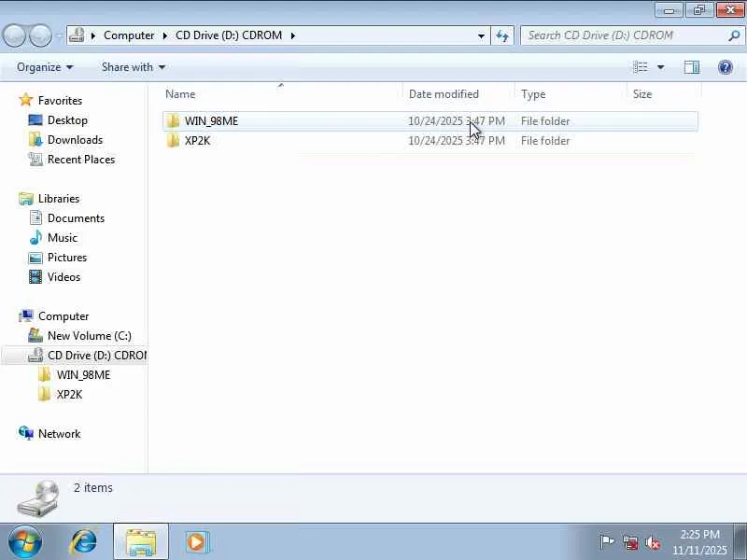The image size is (747, 560).
Task: Expand the breadcrumb arrow before Computer
Action: coord(93,35)
